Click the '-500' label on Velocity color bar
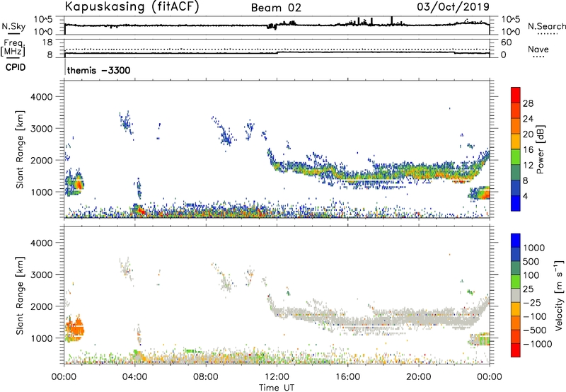The height and width of the screenshot is (392, 566). (x=535, y=330)
